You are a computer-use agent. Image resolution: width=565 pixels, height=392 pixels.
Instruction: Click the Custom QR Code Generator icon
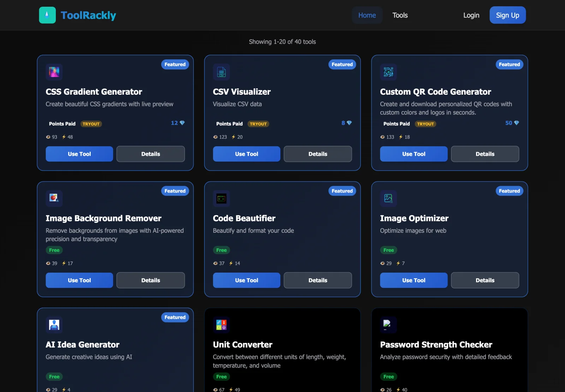point(388,72)
